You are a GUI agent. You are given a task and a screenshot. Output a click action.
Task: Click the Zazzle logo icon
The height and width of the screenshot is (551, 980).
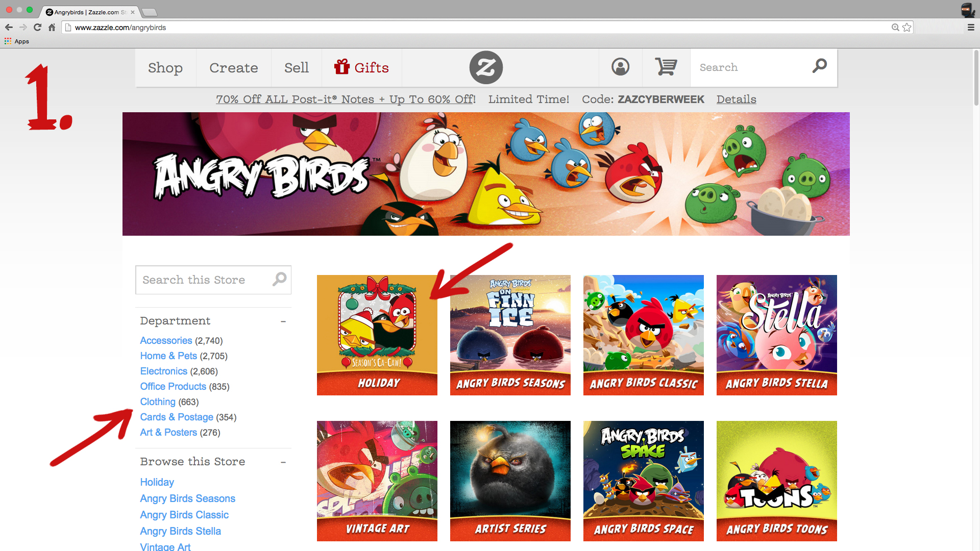click(x=486, y=67)
